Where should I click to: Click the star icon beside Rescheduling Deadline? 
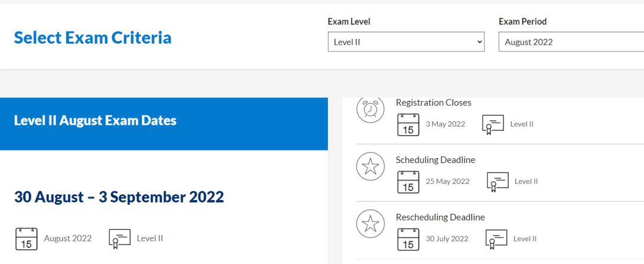(370, 224)
